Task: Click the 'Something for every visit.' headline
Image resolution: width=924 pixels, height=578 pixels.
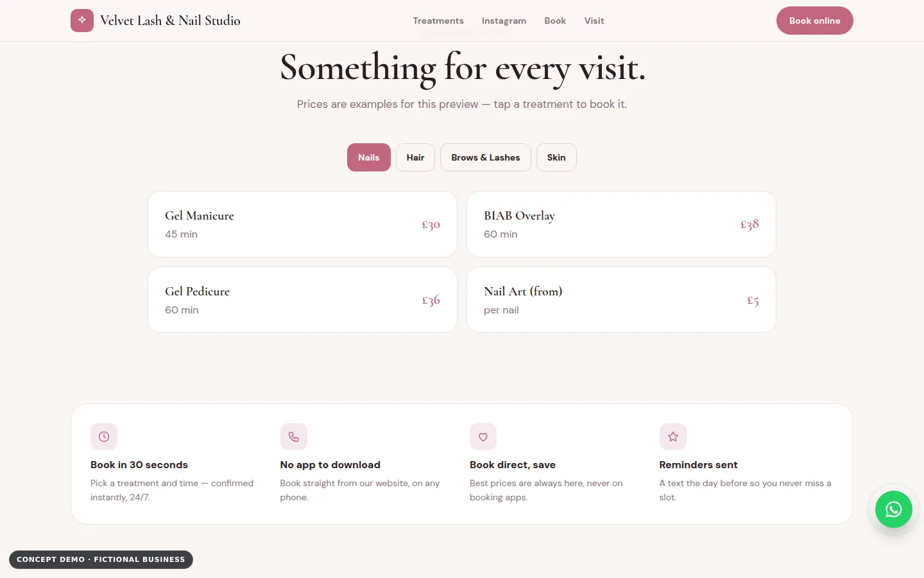Action: [463, 67]
